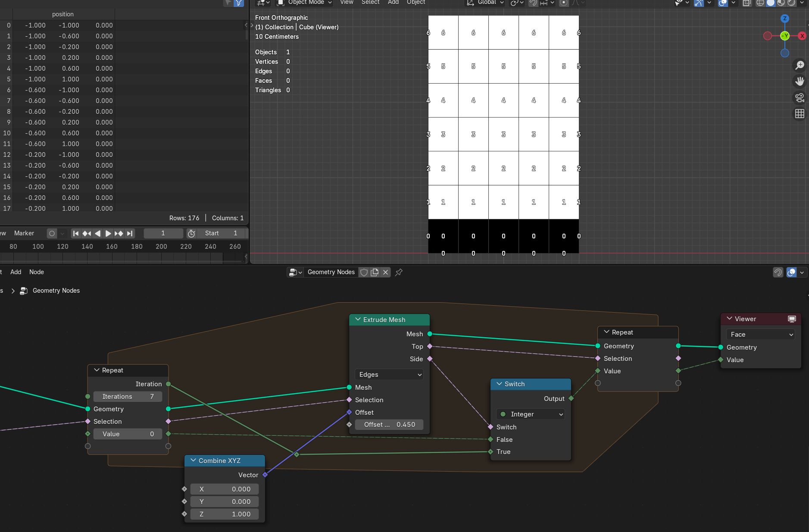Open Face domain dropdown in Viewer node
Image resolution: width=809 pixels, height=532 pixels.
pos(761,335)
